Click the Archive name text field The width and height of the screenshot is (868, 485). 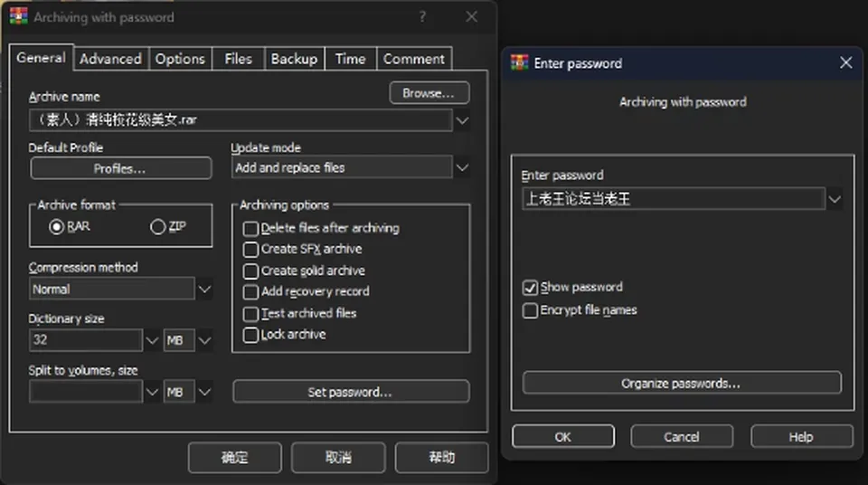(241, 120)
